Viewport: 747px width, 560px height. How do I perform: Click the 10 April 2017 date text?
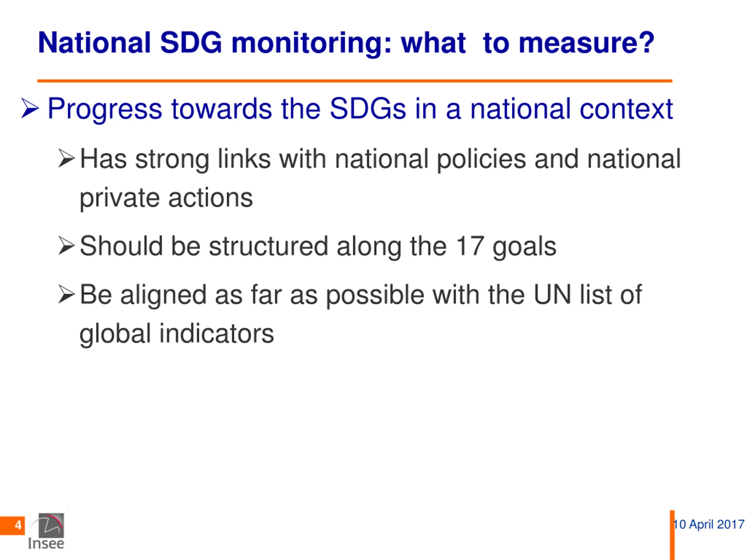pyautogui.click(x=708, y=524)
